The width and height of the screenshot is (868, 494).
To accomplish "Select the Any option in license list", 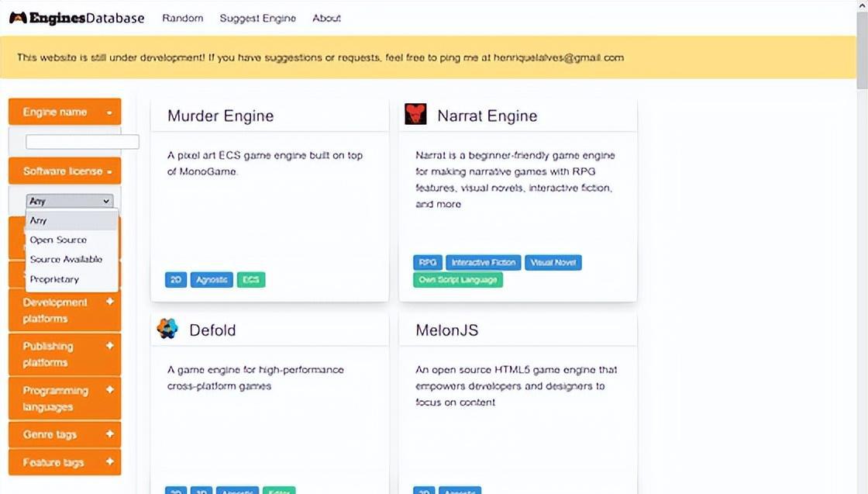I will pos(71,220).
